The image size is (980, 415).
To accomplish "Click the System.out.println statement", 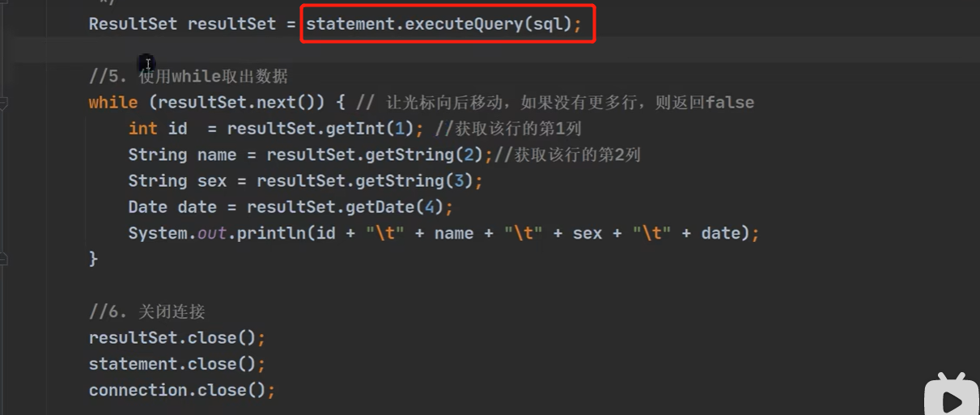I will pos(443,233).
